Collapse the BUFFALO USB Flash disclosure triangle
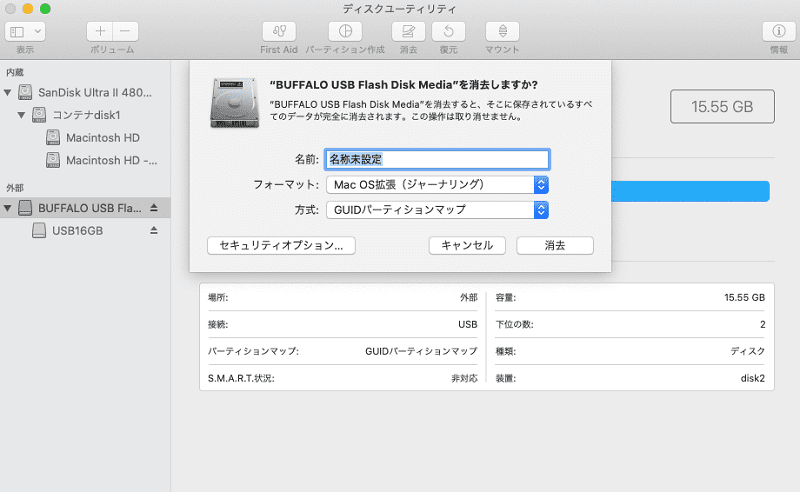 tap(8, 208)
